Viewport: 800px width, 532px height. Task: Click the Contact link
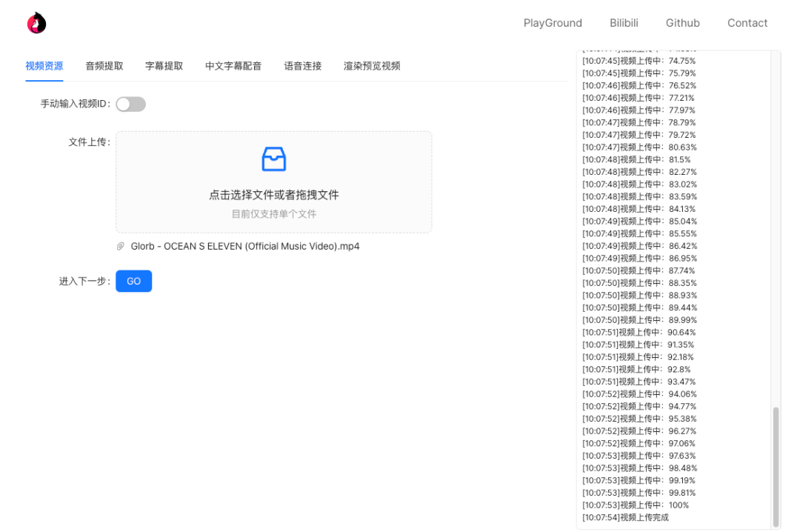[747, 23]
